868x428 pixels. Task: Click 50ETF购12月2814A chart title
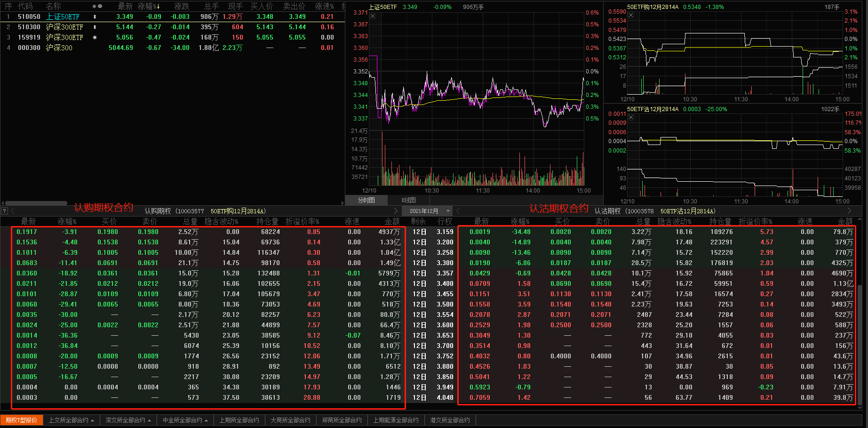(653, 7)
